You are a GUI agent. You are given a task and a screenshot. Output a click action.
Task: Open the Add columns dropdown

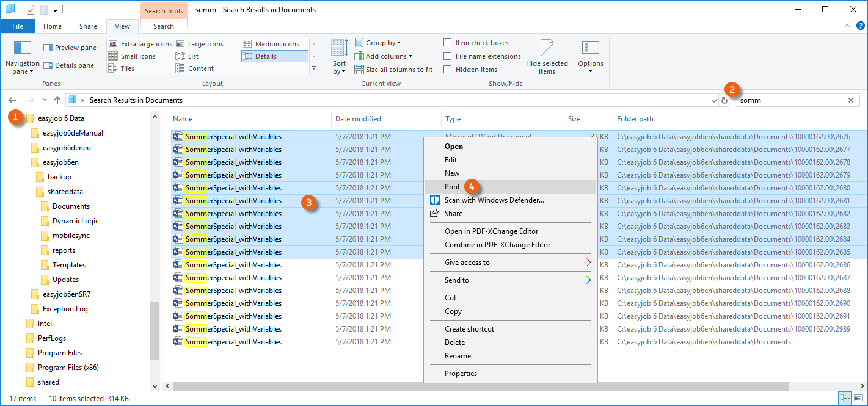click(388, 56)
